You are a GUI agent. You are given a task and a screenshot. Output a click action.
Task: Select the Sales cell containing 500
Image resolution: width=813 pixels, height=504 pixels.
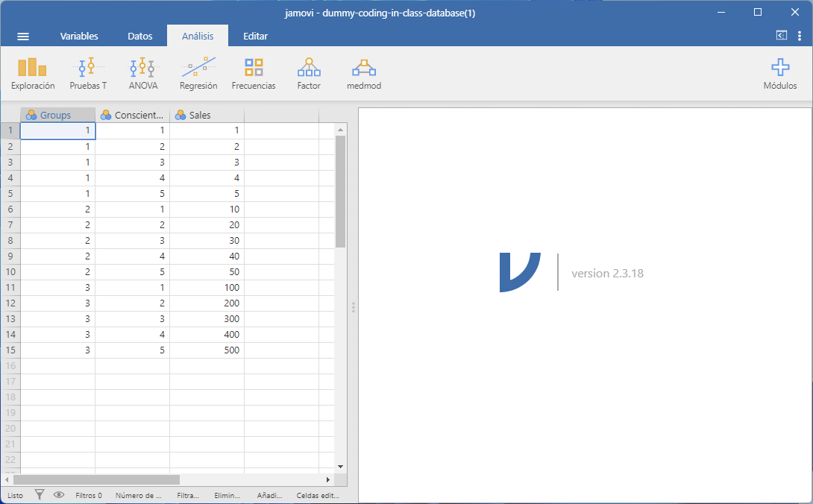click(207, 350)
